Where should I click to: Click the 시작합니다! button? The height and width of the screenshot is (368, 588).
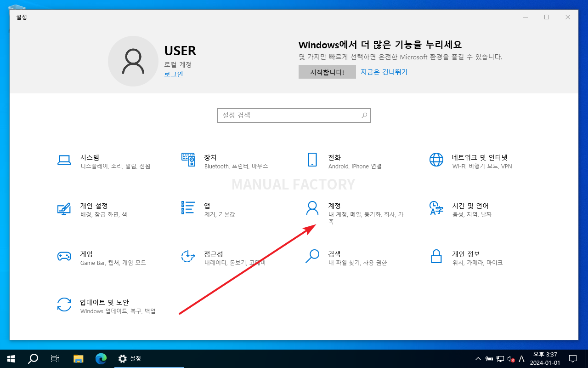[327, 72]
